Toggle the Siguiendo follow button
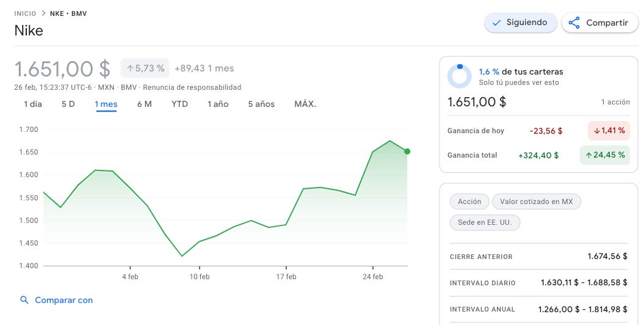Screen dimensions: 644x325 (520, 23)
